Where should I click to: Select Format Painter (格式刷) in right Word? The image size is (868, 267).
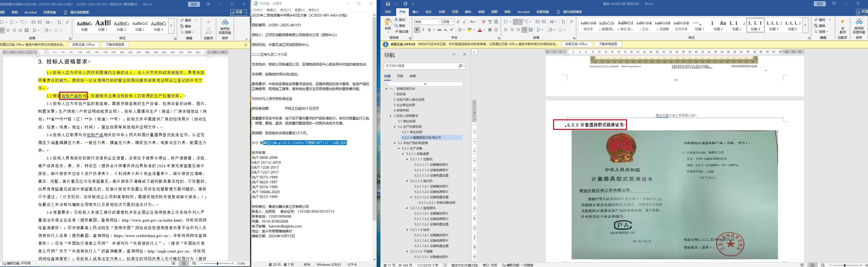coord(401,31)
